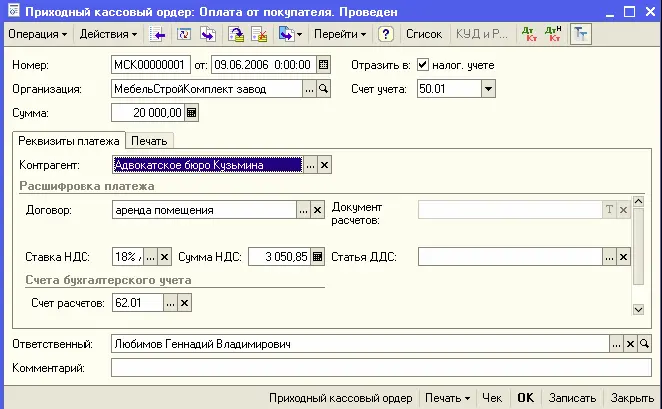Open the Перейти menu

pyautogui.click(x=340, y=34)
